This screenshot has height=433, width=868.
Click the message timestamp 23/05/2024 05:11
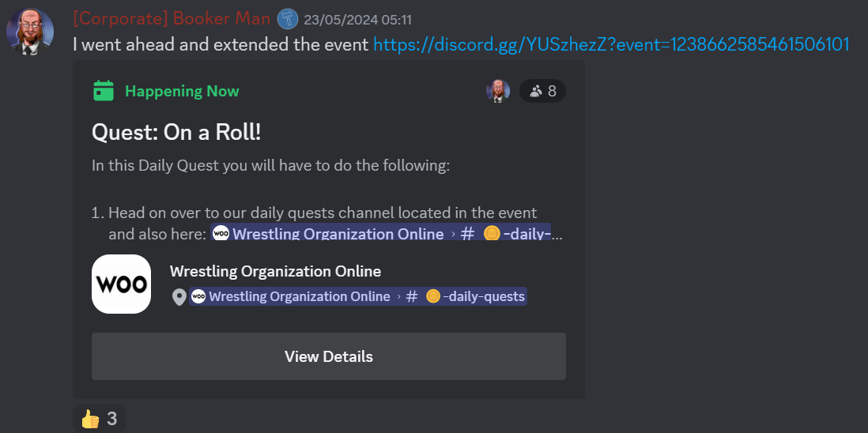click(357, 20)
